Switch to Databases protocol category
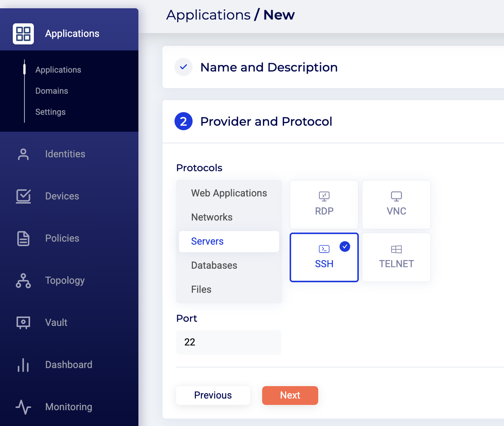The image size is (504, 426). [214, 265]
